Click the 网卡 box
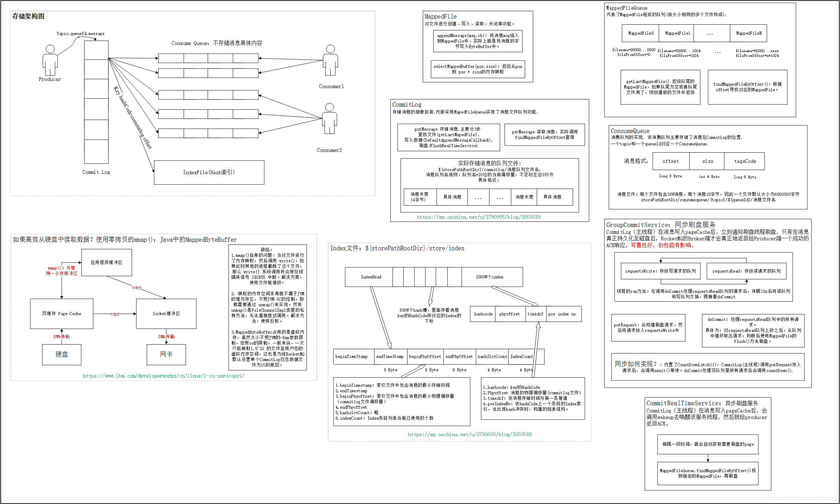Viewport: 840px width, 504px height. tap(166, 355)
